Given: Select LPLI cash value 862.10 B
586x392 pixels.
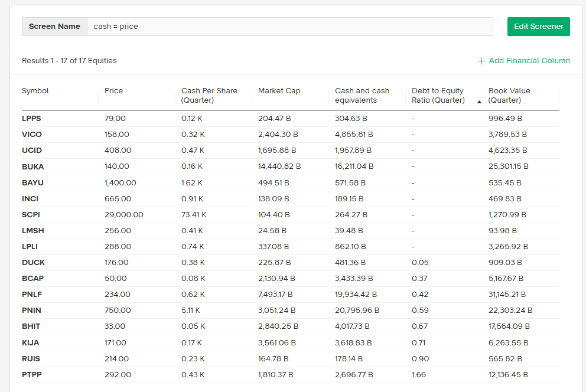Looking at the screenshot, I should click(x=350, y=247).
